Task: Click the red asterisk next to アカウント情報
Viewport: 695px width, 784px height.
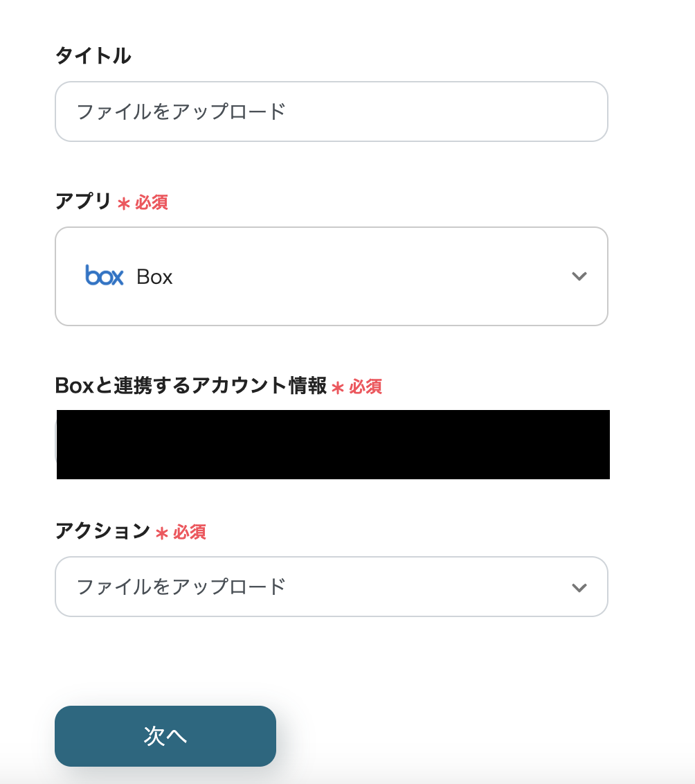Action: 338,388
